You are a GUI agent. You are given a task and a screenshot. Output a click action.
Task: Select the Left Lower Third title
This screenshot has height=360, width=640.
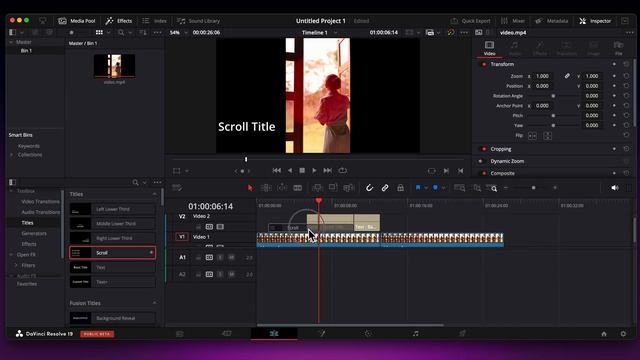pyautogui.click(x=113, y=209)
